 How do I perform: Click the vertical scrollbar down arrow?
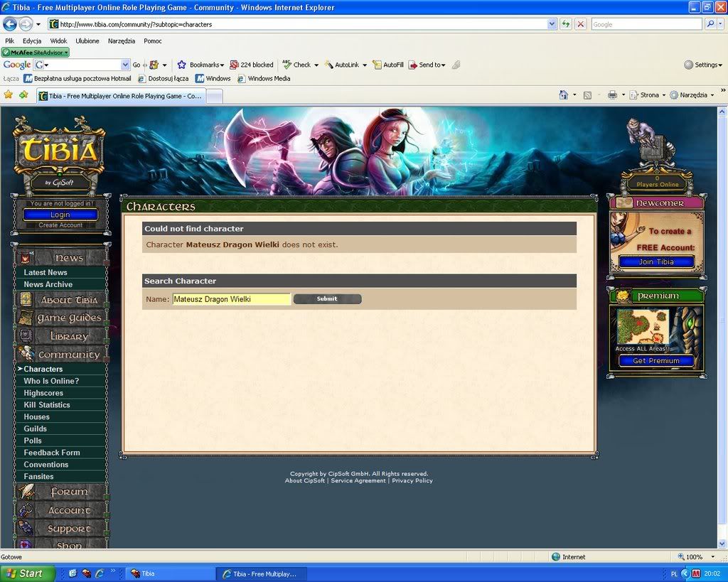click(x=722, y=544)
